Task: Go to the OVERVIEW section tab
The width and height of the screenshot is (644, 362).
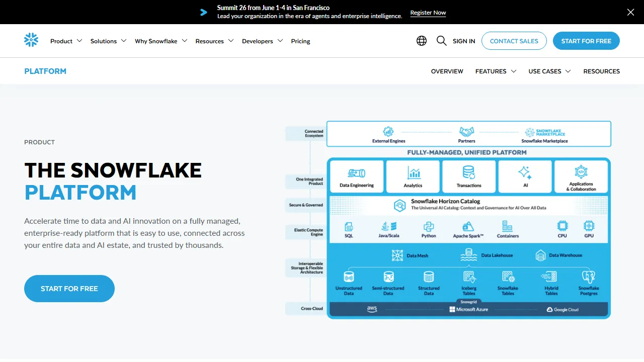Action: (x=447, y=71)
